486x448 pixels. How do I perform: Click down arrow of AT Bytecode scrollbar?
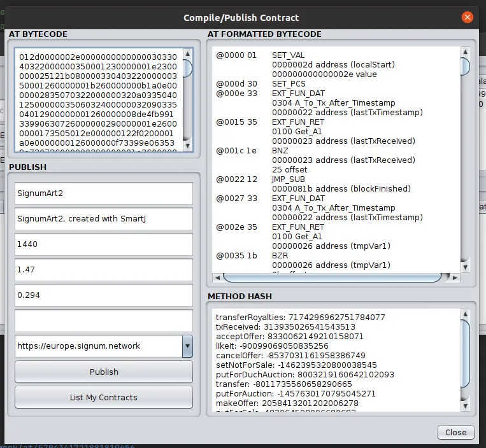(187, 146)
